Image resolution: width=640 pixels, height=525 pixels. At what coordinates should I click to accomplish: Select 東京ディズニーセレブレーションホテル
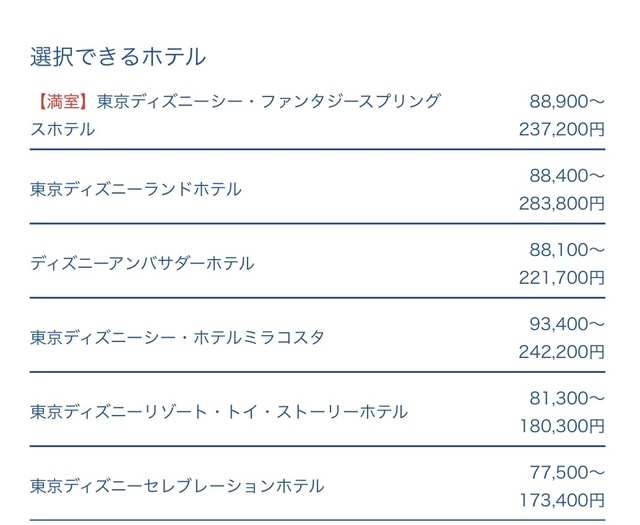(x=177, y=486)
